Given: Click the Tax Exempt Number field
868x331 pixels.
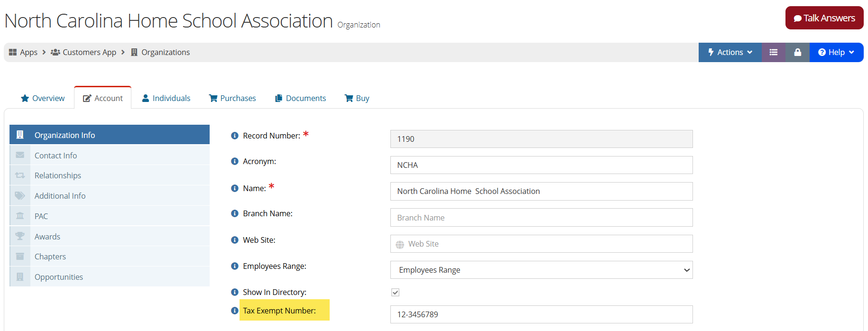Looking at the screenshot, I should tap(541, 314).
